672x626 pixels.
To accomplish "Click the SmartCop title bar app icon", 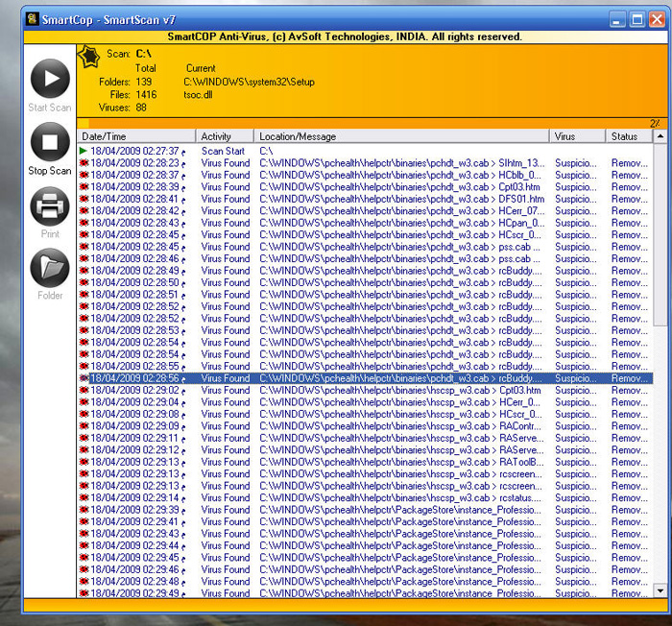I will click(33, 19).
